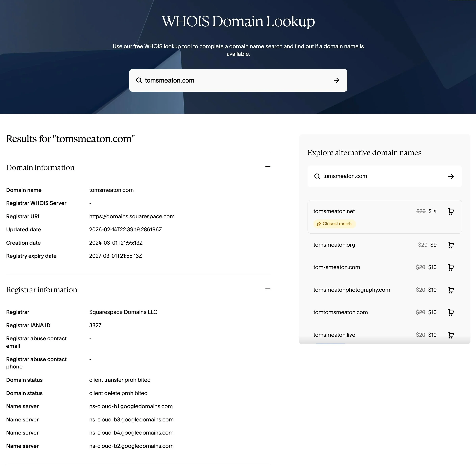Viewport: 476px width, 476px height.
Task: Submit main WHOIS search with arrow button
Action: 336,80
